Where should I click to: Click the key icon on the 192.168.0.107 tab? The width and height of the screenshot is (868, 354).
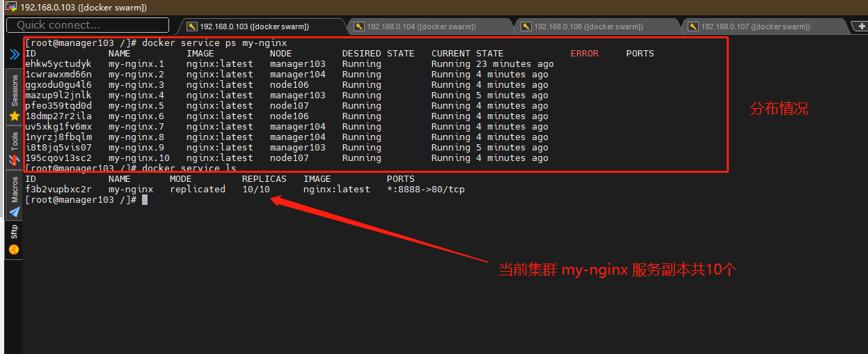pyautogui.click(x=693, y=26)
